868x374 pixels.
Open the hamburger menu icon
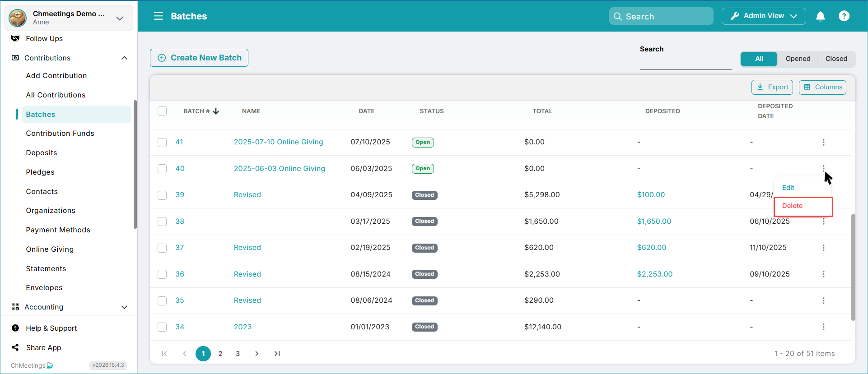[x=159, y=16]
